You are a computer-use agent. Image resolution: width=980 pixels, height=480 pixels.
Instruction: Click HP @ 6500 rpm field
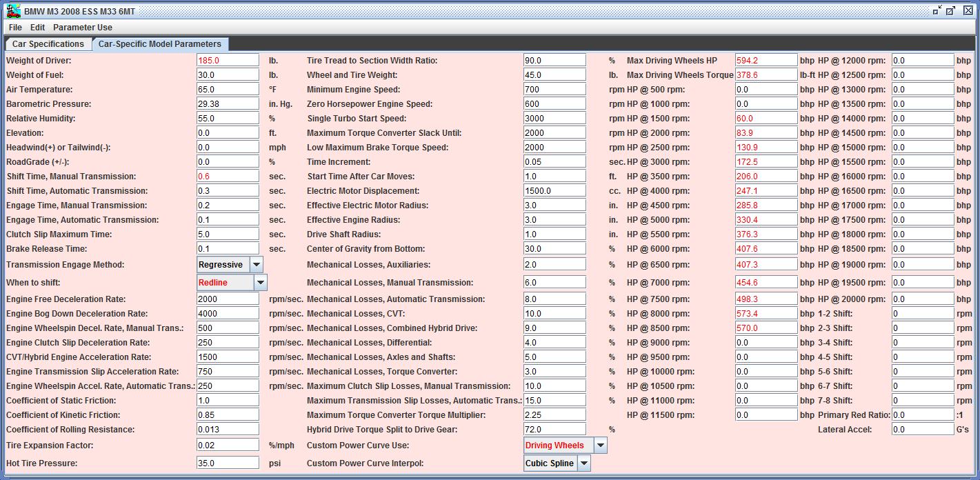[766, 265]
